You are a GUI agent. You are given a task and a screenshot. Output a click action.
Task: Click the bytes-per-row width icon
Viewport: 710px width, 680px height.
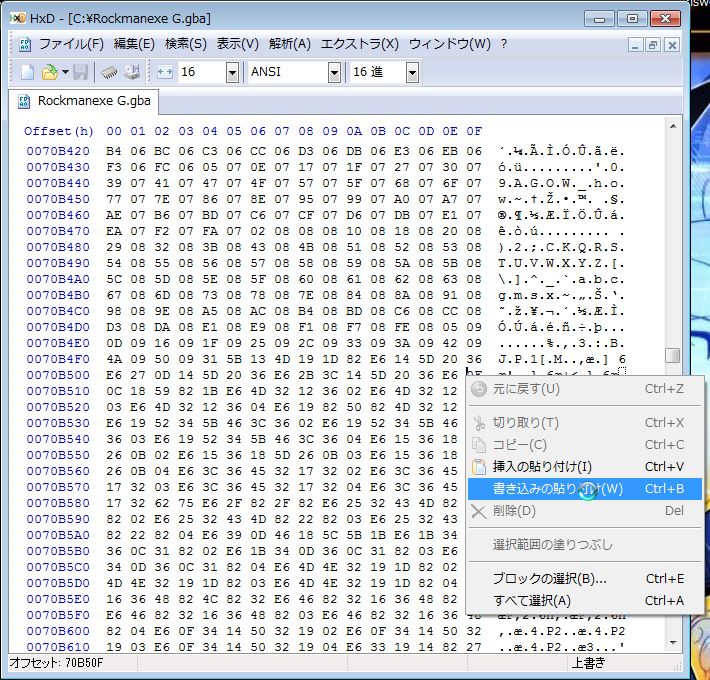tap(165, 72)
